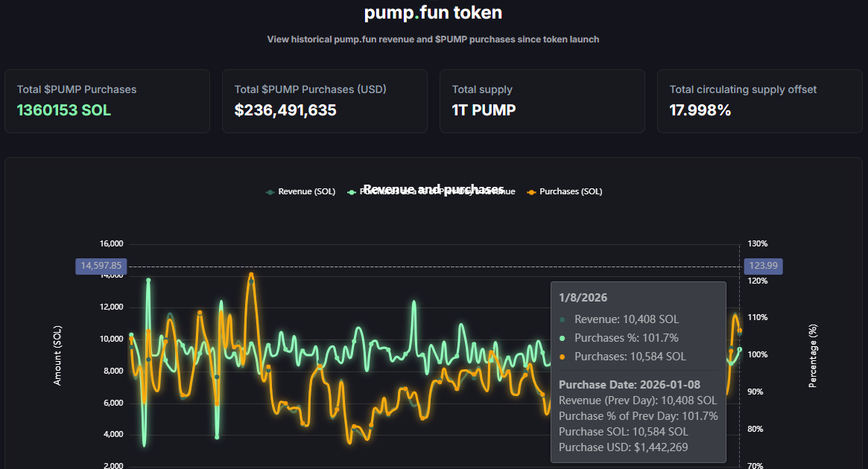The height and width of the screenshot is (469, 868).
Task: Click the highest orange peak on the chart
Action: (251, 274)
